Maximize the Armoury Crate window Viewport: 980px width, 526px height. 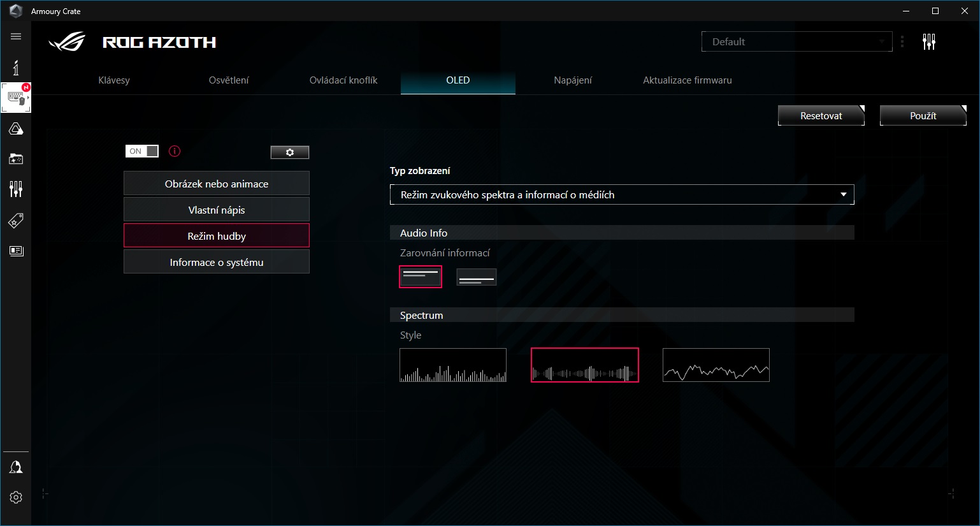935,11
